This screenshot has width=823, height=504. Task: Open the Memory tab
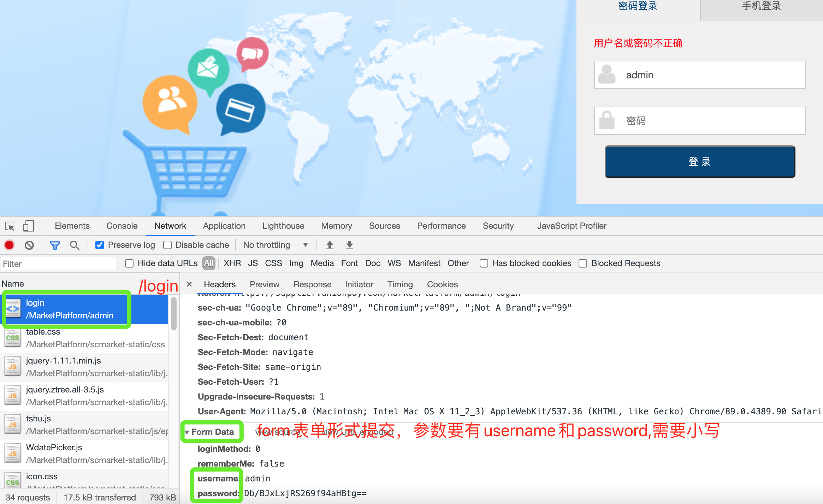coord(337,226)
